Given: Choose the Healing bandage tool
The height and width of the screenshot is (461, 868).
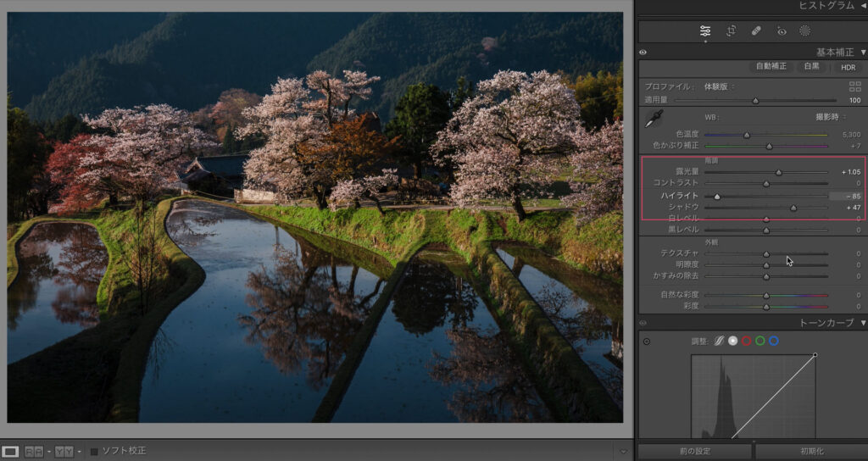Looking at the screenshot, I should pos(755,31).
